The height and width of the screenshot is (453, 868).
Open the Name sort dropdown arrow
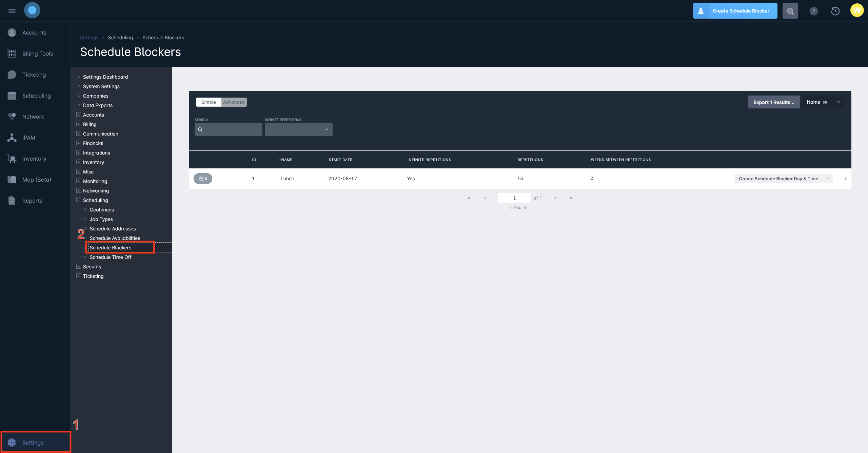(x=838, y=102)
